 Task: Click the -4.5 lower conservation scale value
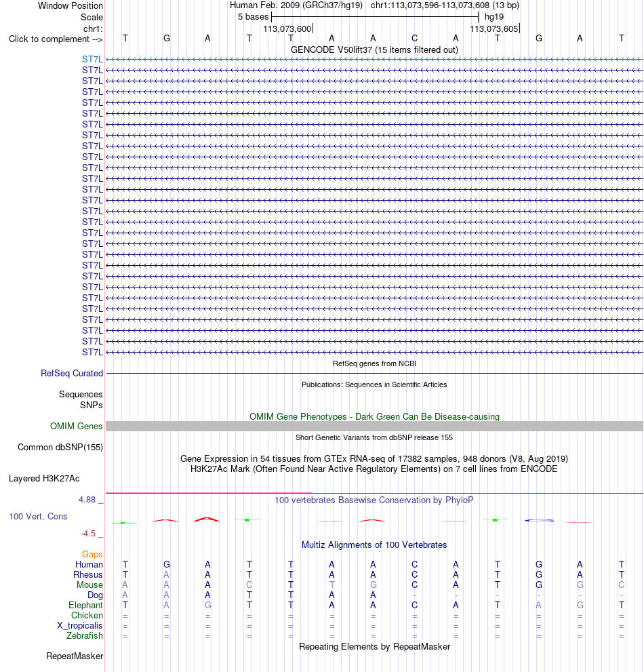click(x=88, y=534)
